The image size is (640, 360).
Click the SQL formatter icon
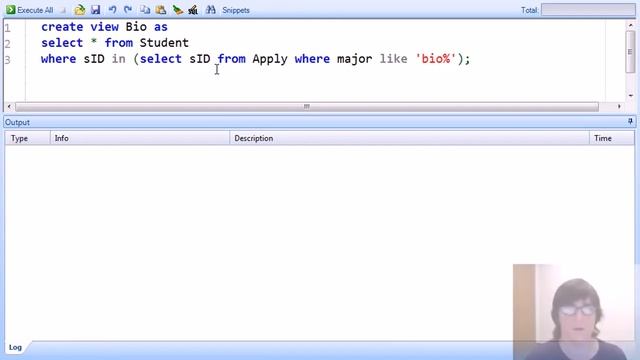(x=193, y=10)
